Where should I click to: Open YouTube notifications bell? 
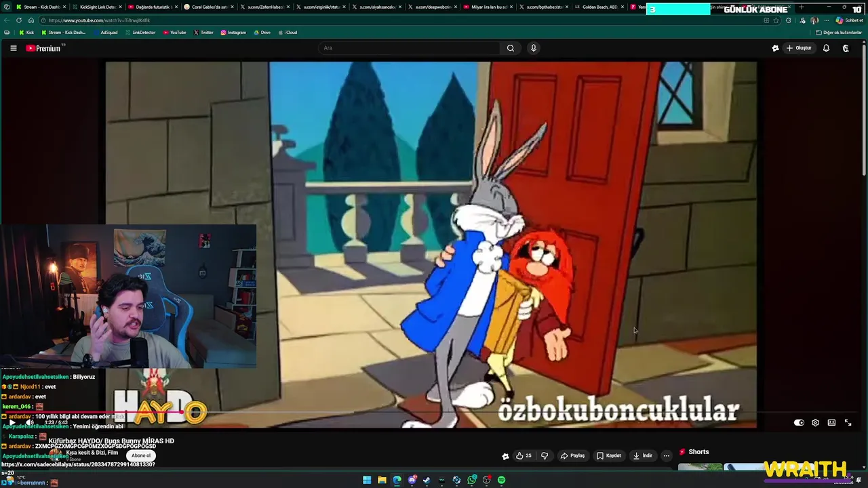pyautogui.click(x=826, y=48)
